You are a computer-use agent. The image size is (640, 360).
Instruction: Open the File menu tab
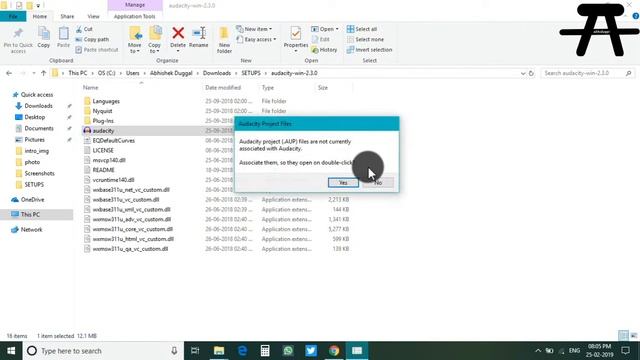coord(13,16)
